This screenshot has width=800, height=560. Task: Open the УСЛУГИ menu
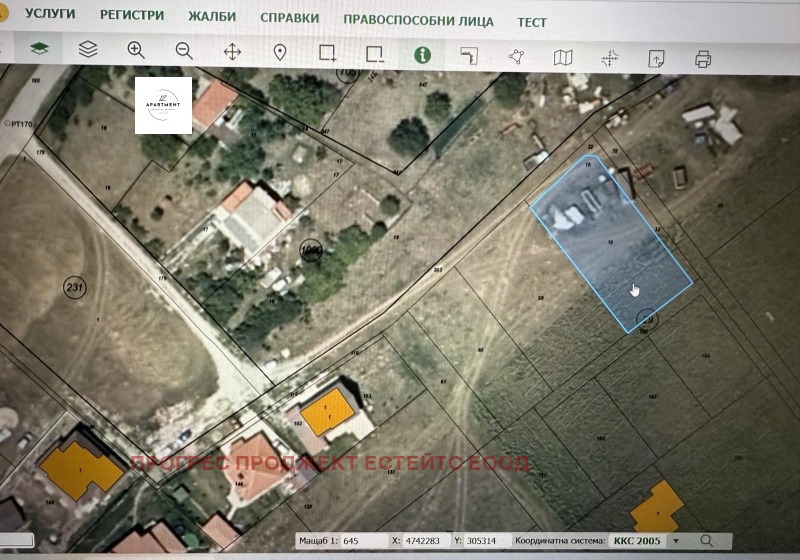50,15
